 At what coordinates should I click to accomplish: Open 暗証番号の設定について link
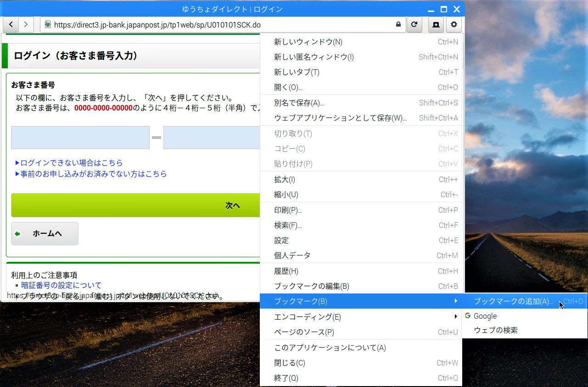pyautogui.click(x=61, y=285)
